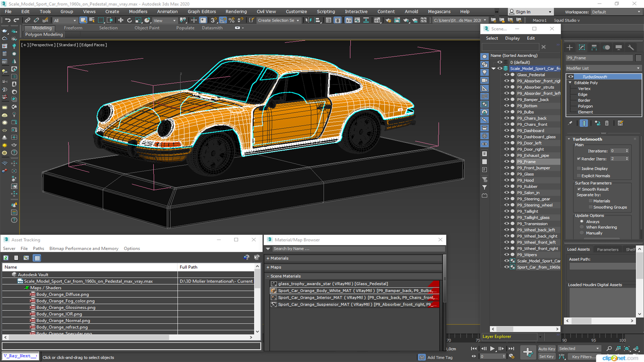Enable Isoline Display checkbox
The image size is (644, 362).
point(579,169)
